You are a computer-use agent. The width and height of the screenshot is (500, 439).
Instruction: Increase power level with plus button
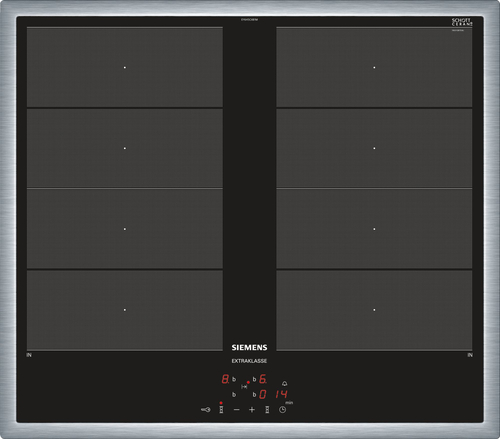coord(252,410)
